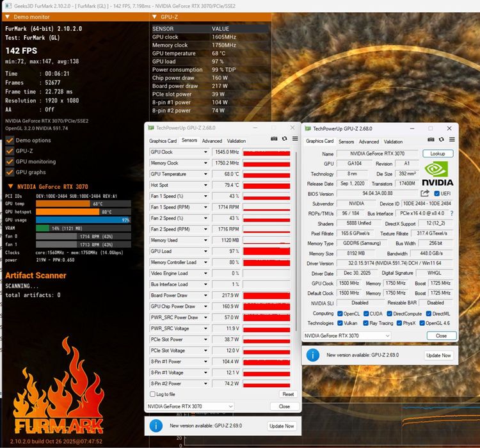Click Update Now in the right update banner
Image resolution: width=480 pixels, height=448 pixels.
pyautogui.click(x=438, y=355)
